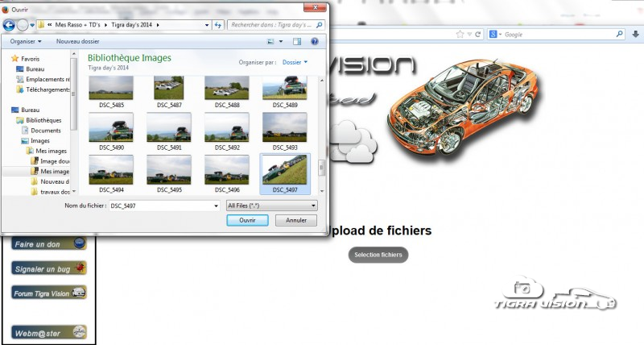Click the Back navigation arrow in file dialog
This screenshot has width=644, height=345.
point(10,25)
